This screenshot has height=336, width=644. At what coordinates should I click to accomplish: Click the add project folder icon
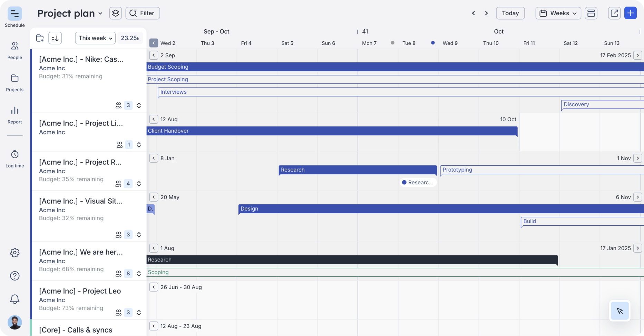[x=39, y=38]
